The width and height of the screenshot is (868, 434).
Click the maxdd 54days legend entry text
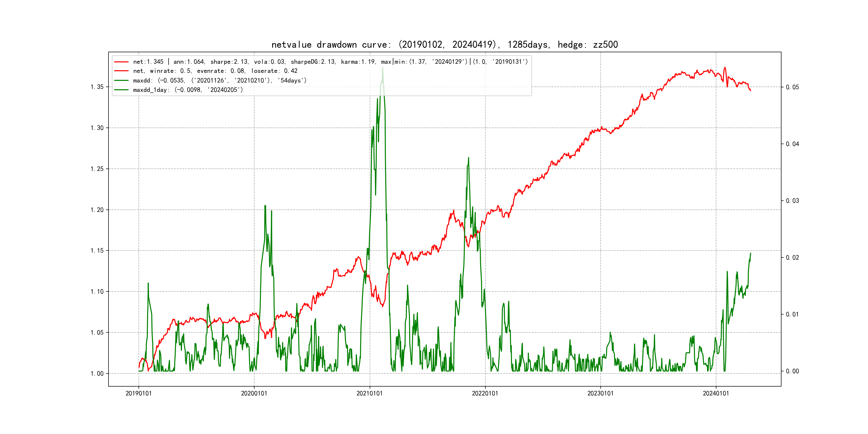tap(220, 81)
